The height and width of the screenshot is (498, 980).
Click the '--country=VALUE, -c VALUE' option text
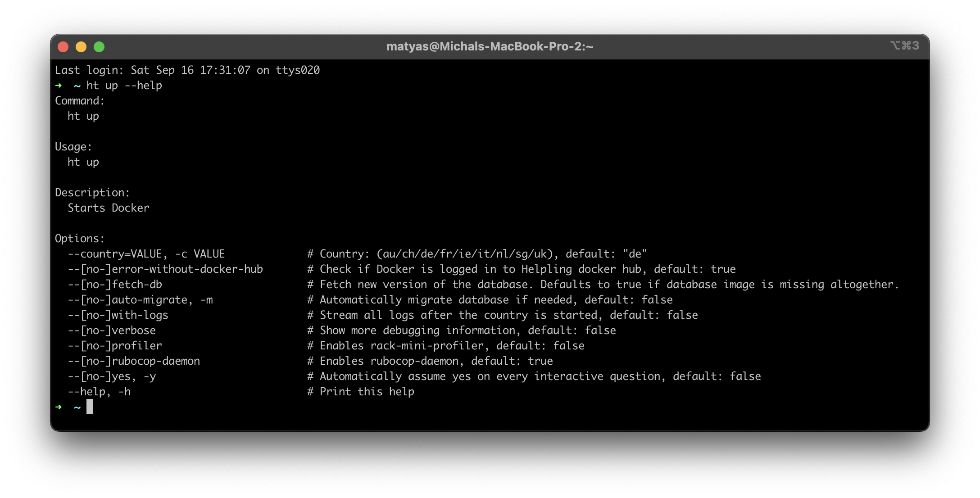click(x=146, y=254)
